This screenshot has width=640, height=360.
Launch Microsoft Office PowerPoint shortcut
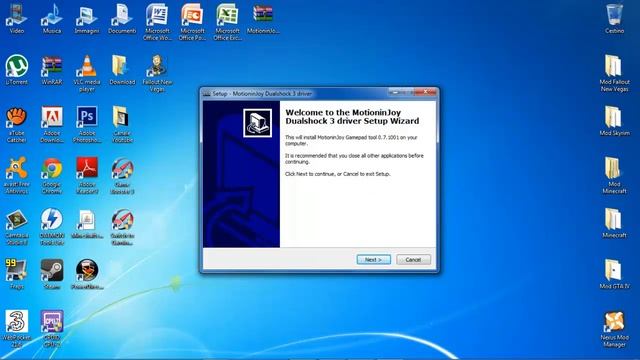tap(192, 22)
